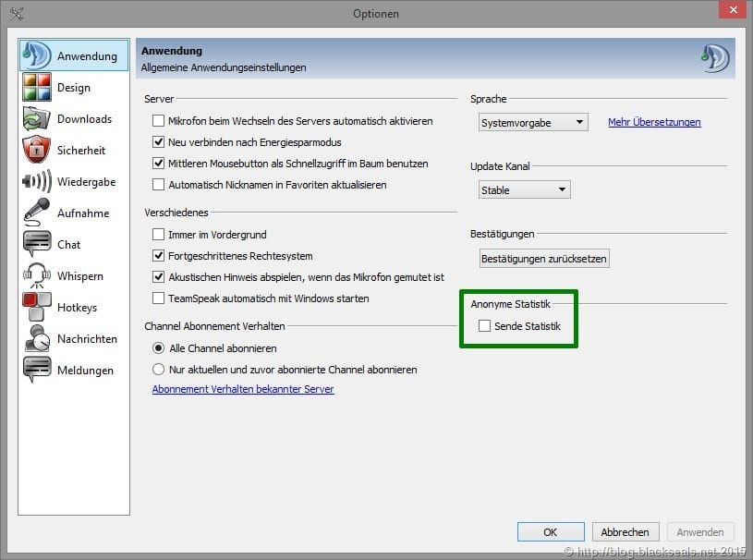Viewport: 753px width, 560px height.
Task: Select Nur aktuellen und zuvor abonnierte Channel
Action: coord(158,370)
